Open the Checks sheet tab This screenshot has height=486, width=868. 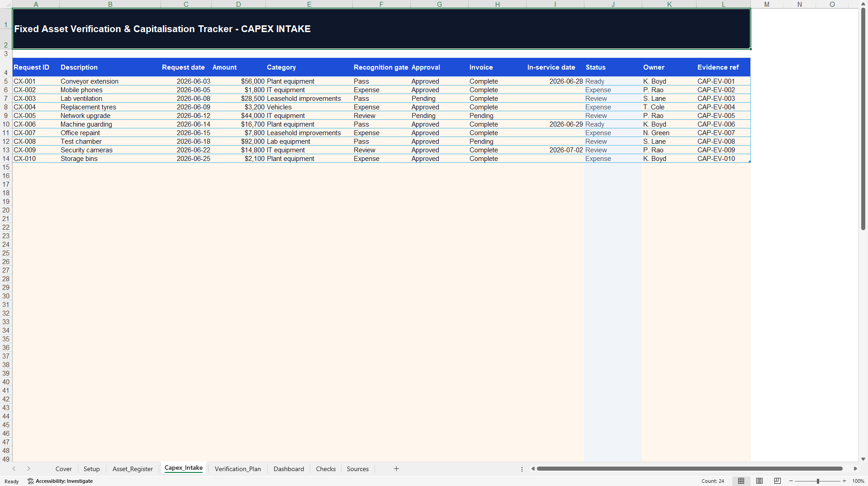[326, 469]
